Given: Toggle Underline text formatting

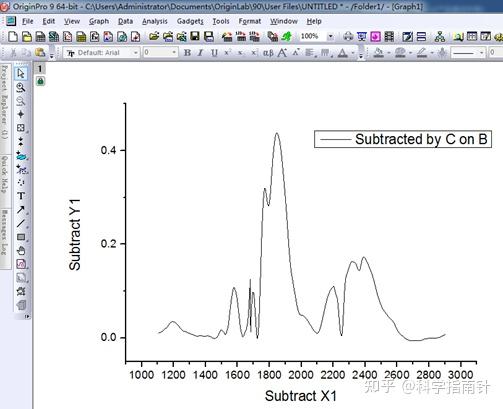Looking at the screenshot, I should coord(214,53).
